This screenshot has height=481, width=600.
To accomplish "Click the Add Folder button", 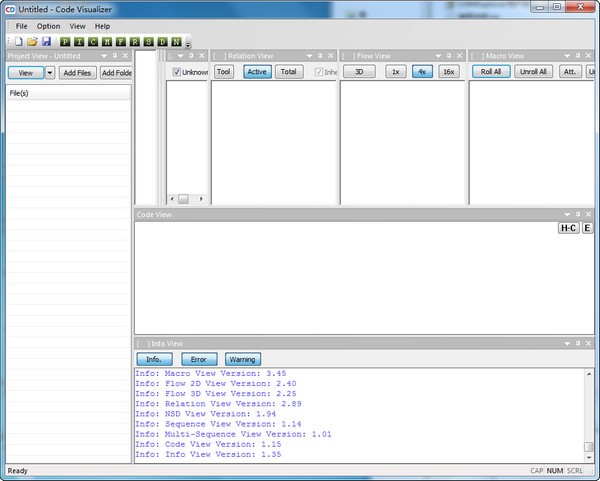I will tap(116, 73).
